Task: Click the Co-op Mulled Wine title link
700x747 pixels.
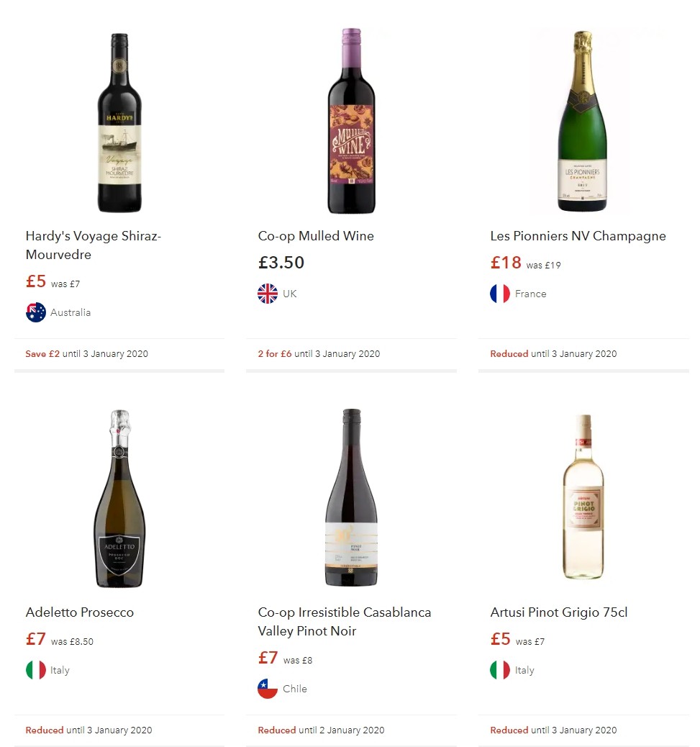Action: (316, 236)
